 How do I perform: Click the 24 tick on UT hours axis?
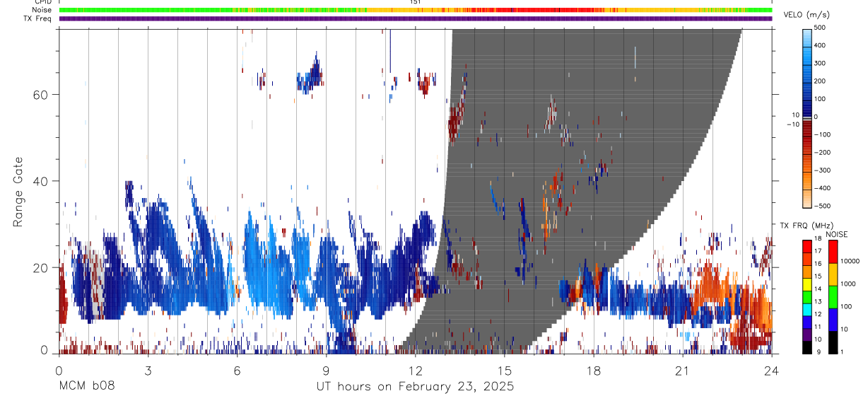coord(771,370)
